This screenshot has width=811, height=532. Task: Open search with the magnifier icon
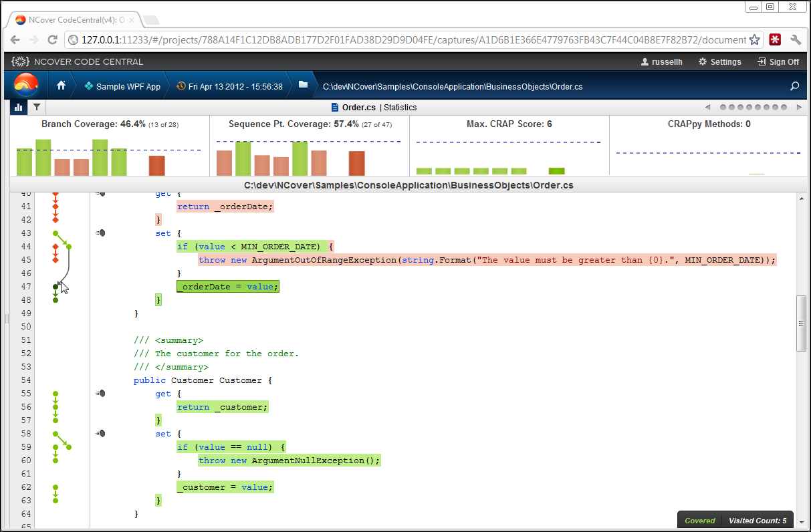[x=795, y=86]
